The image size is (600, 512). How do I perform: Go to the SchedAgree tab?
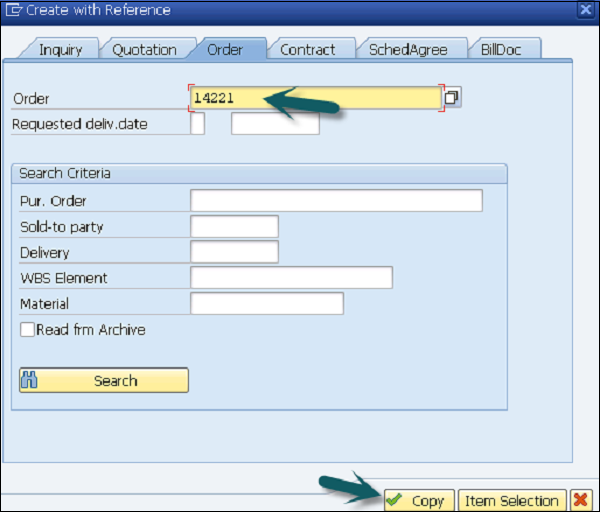click(x=408, y=50)
